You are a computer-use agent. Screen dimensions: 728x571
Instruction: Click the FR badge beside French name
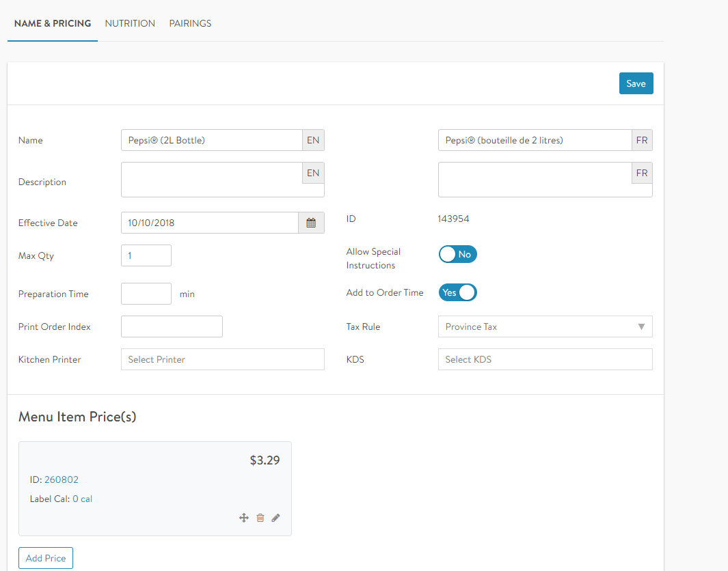pos(642,140)
